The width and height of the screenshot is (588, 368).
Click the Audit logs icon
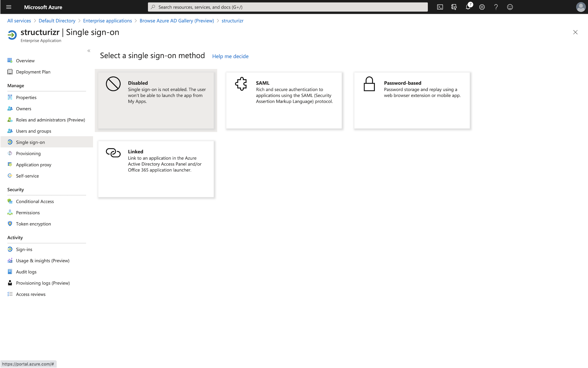tap(10, 271)
